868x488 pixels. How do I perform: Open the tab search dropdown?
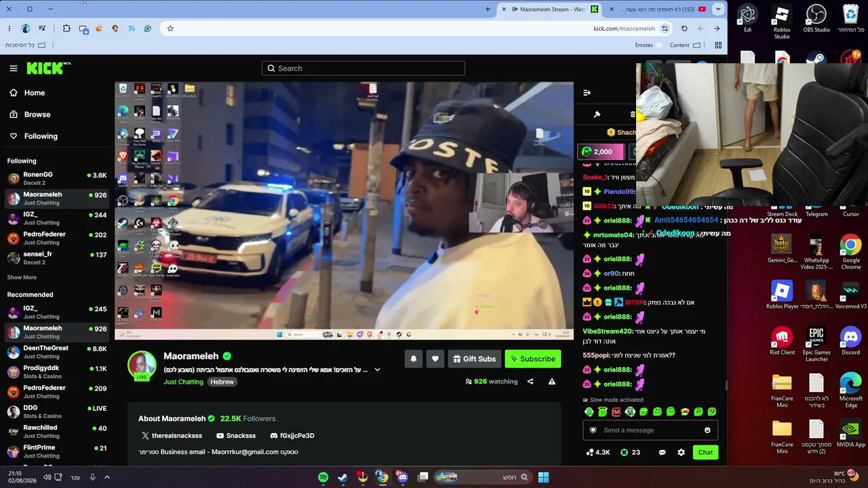coord(718,9)
